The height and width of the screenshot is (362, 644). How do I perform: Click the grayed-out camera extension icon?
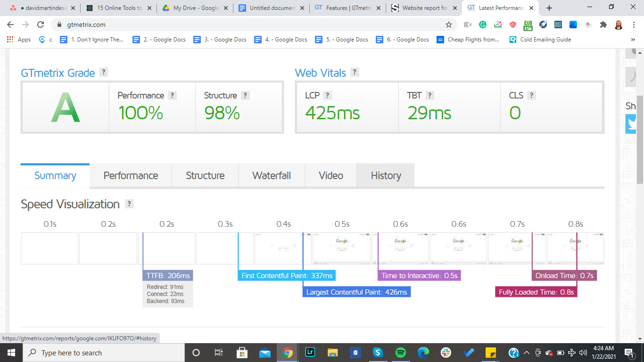click(x=468, y=25)
